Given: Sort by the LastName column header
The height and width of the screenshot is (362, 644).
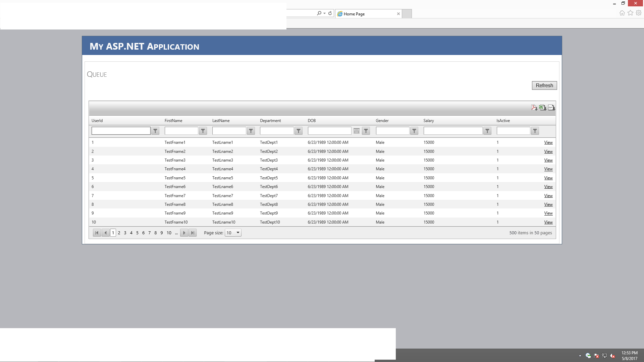Looking at the screenshot, I should 221,121.
